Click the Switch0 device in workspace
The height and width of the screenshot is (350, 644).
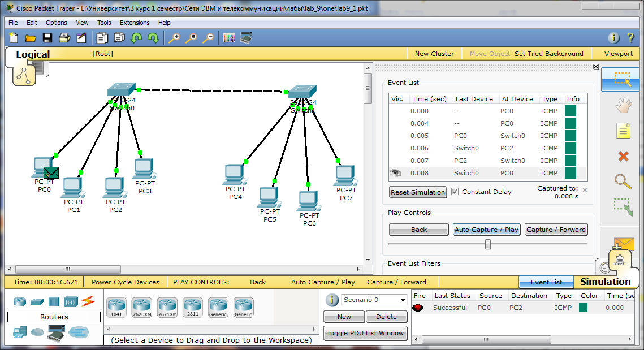[121, 89]
